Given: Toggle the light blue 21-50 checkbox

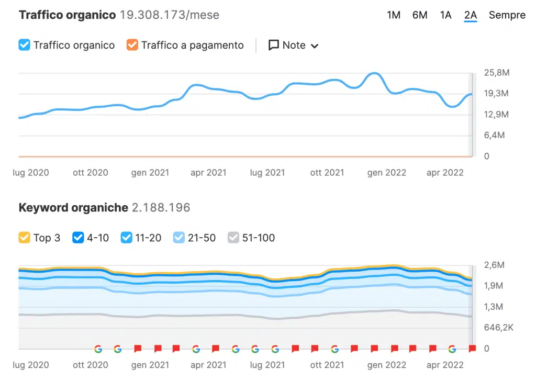Looking at the screenshot, I should pyautogui.click(x=179, y=238).
